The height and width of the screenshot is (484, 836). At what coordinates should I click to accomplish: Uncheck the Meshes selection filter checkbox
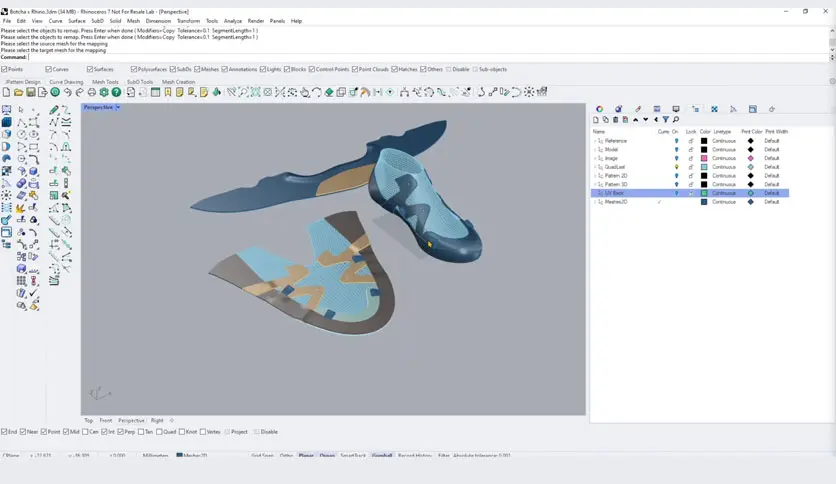pyautogui.click(x=197, y=69)
